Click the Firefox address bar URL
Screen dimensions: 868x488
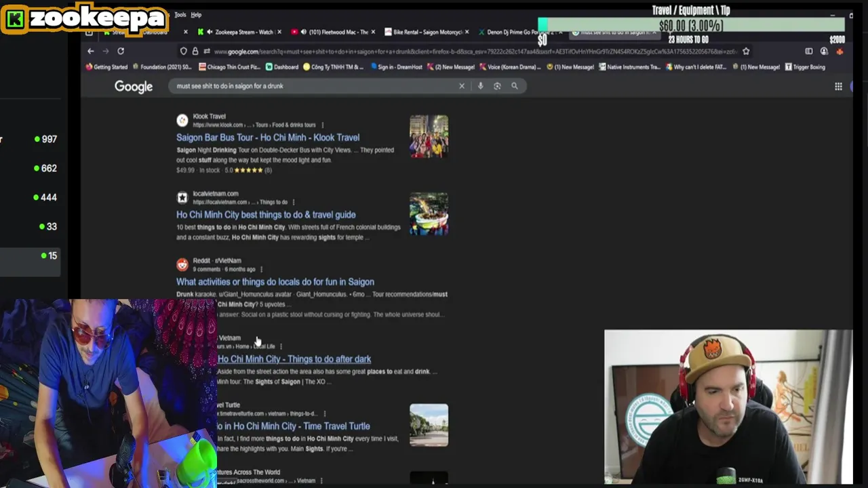tap(475, 52)
